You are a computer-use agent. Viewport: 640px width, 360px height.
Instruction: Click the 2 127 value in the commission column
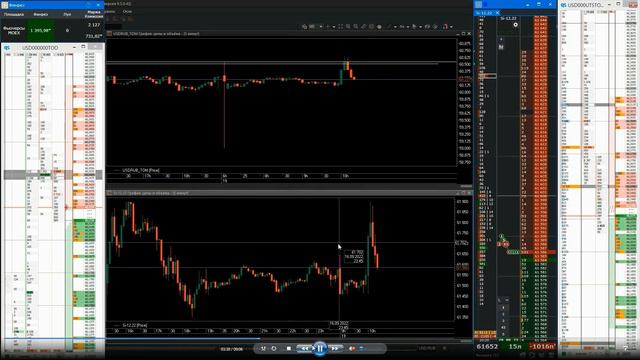tap(94, 25)
